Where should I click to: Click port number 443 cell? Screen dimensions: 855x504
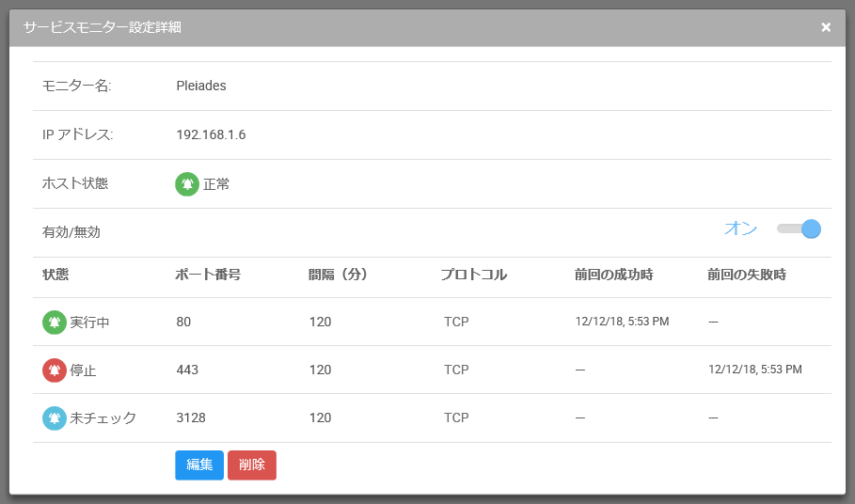pyautogui.click(x=187, y=370)
